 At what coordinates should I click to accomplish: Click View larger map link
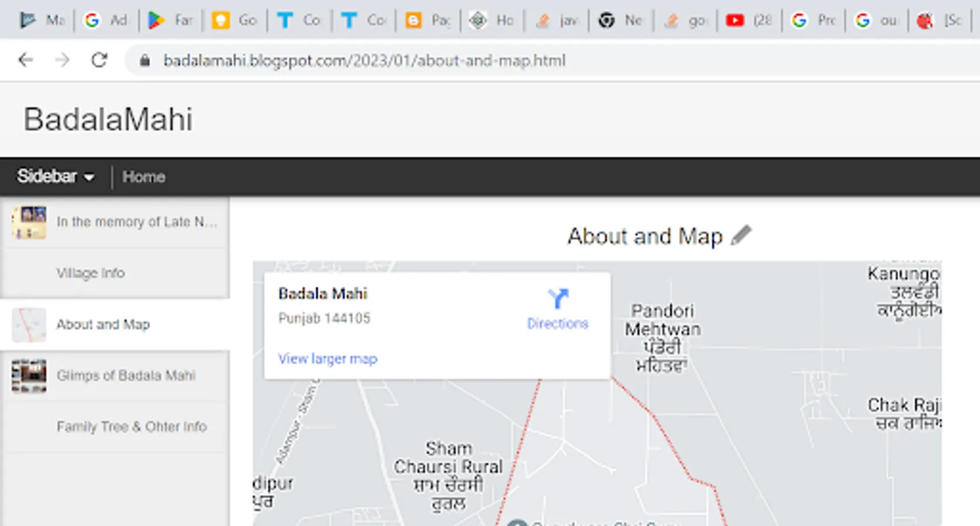pyautogui.click(x=327, y=359)
